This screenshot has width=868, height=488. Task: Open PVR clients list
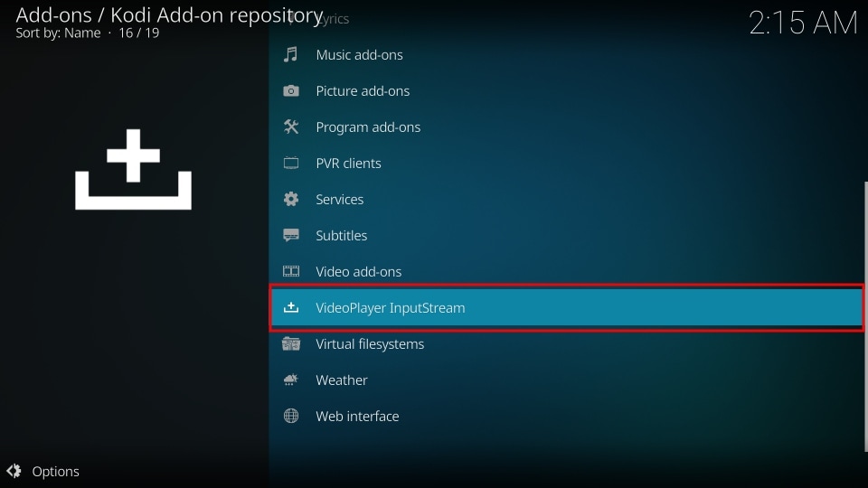point(566,164)
